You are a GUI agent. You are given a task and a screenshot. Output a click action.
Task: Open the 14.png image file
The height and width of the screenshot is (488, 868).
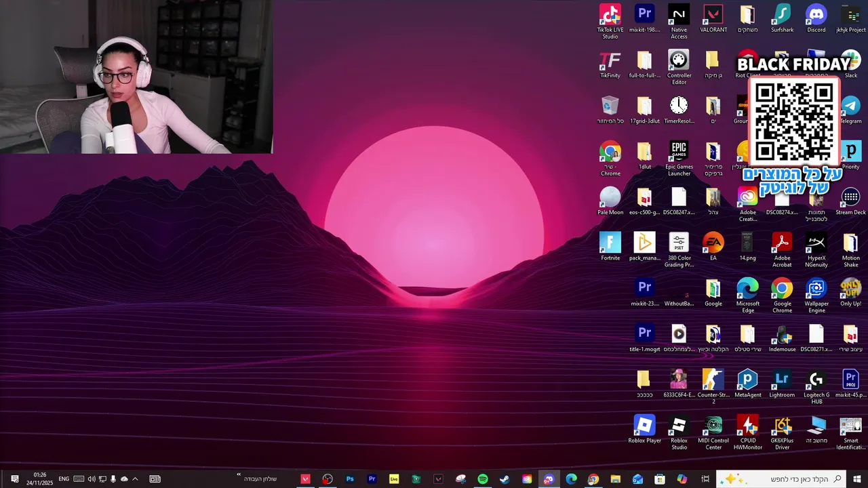[x=747, y=247]
